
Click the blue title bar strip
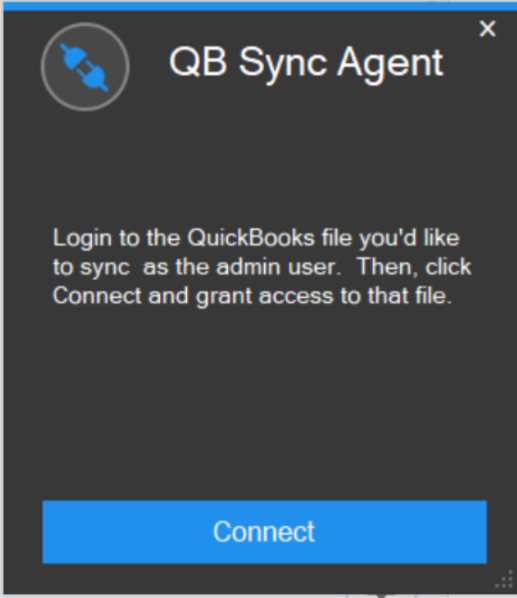pyautogui.click(x=259, y=6)
